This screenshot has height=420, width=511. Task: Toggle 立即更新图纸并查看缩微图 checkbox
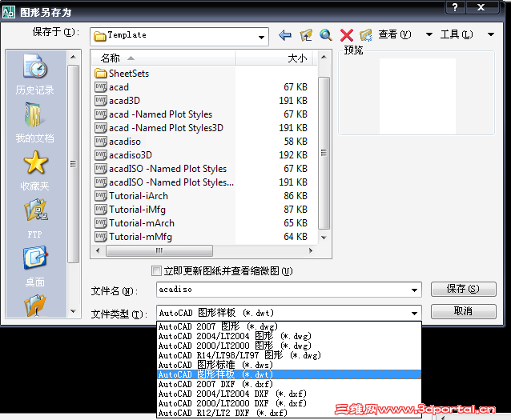pyautogui.click(x=156, y=271)
